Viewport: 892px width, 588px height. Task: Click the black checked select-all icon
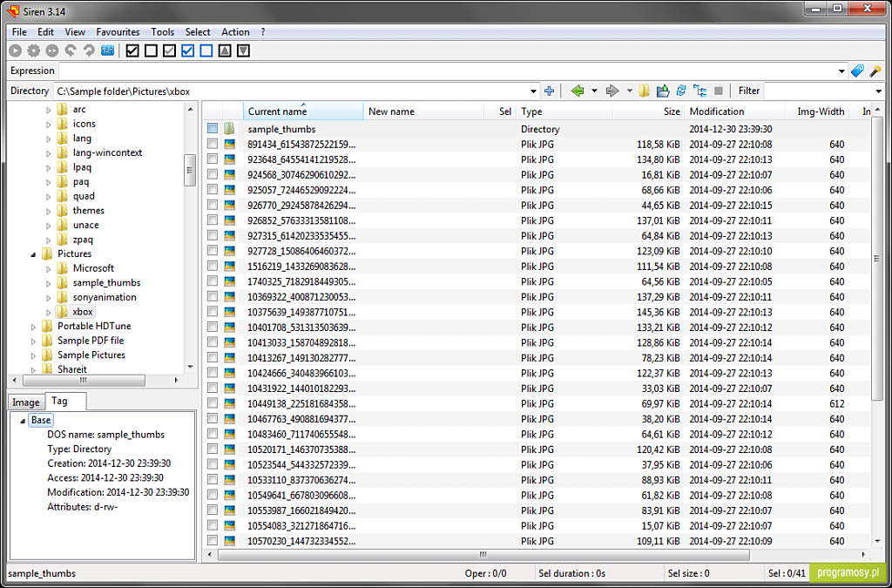pyautogui.click(x=132, y=51)
